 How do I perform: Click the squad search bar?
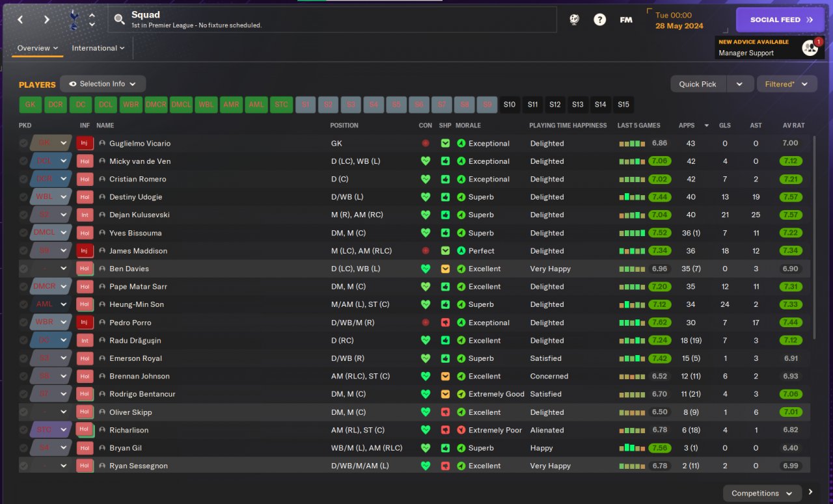pyautogui.click(x=332, y=20)
